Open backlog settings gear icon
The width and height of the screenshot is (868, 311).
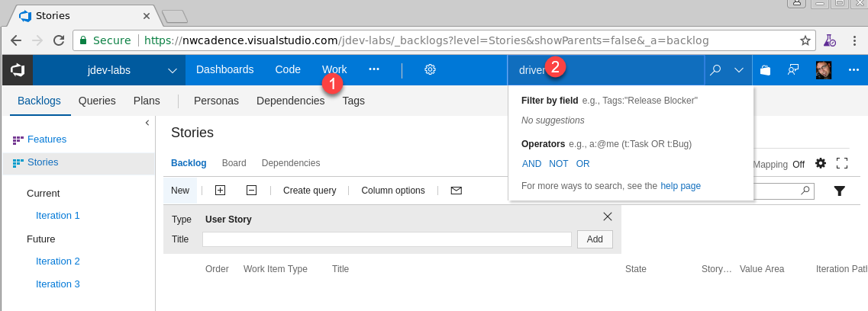[x=821, y=163]
